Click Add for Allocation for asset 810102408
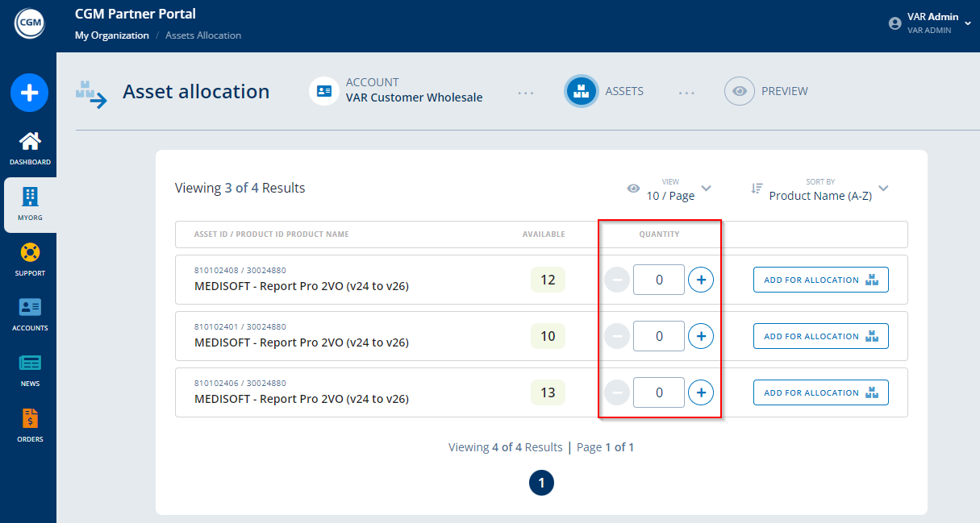The image size is (980, 523). [820, 280]
